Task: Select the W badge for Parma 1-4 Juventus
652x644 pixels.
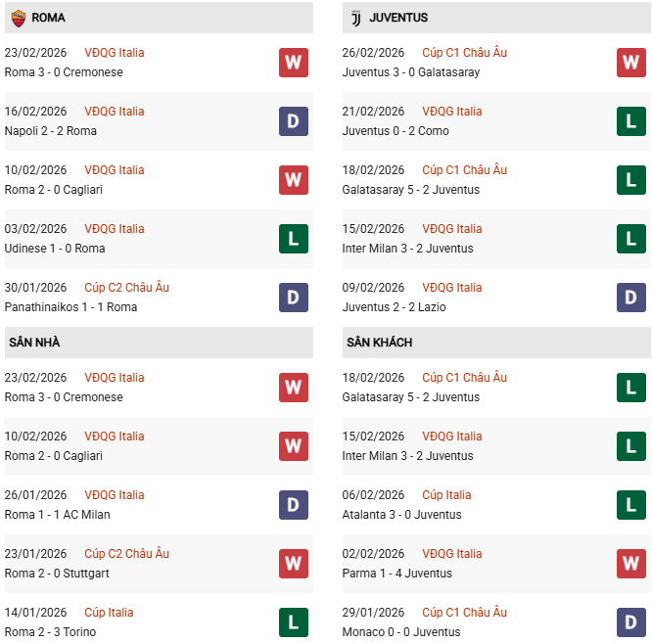Action: coord(630,564)
